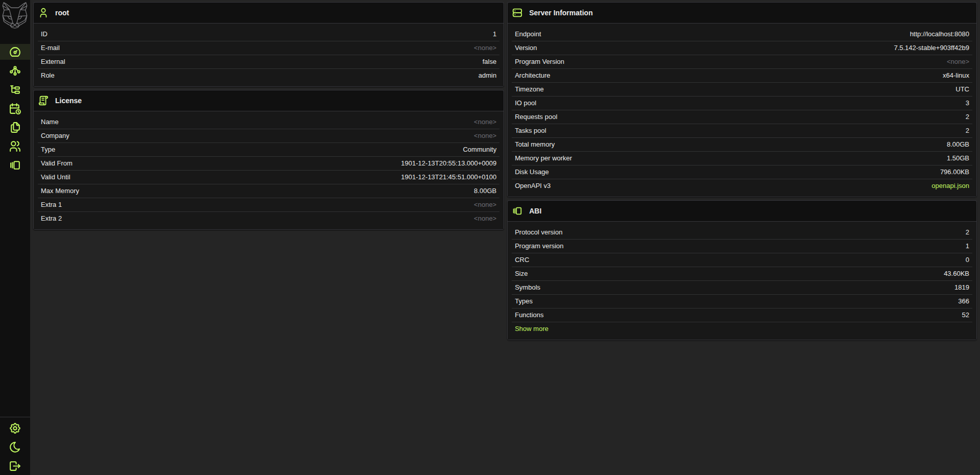
Task: Click the External value false
Action: [x=489, y=62]
